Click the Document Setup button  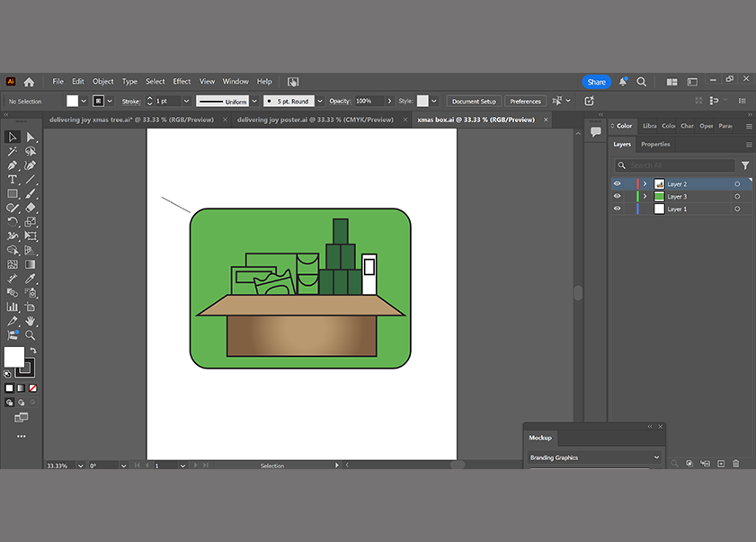coord(474,102)
